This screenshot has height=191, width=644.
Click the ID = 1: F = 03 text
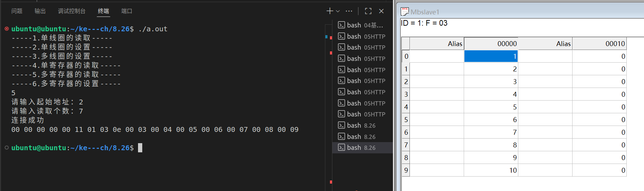click(424, 23)
